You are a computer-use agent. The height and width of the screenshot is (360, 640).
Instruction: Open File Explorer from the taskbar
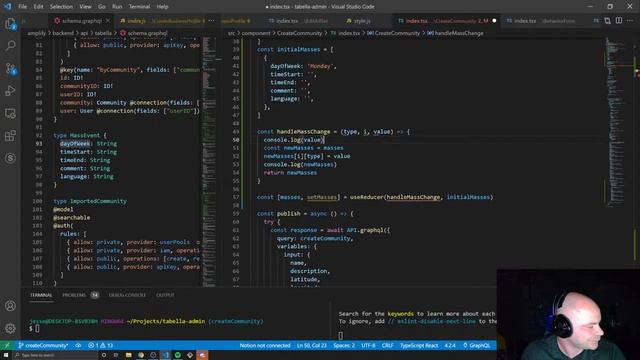tap(129, 355)
